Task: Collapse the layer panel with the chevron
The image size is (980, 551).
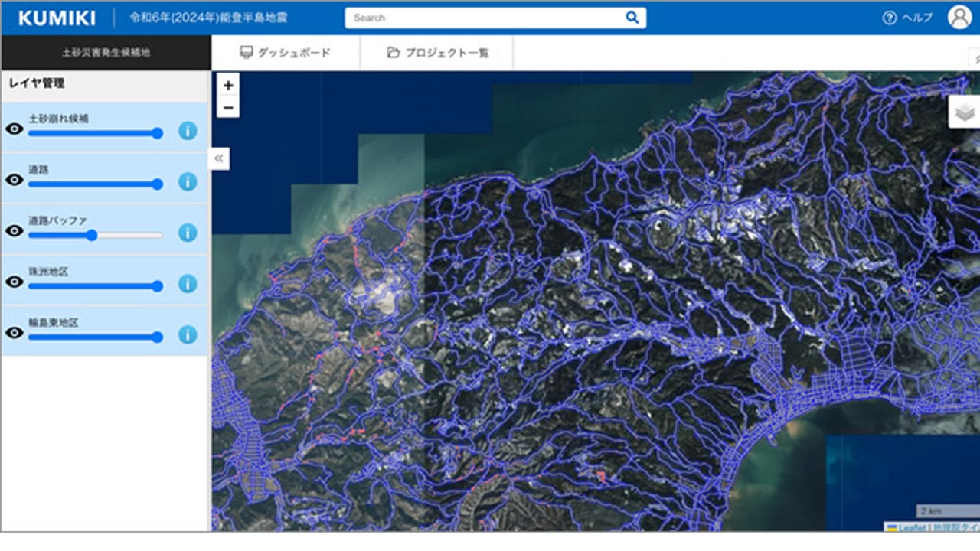Action: [219, 158]
